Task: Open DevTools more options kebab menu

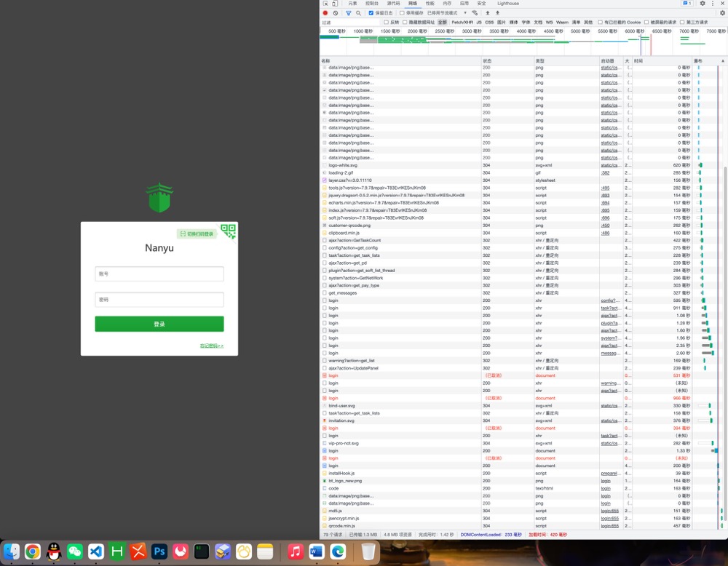Action: (x=713, y=3)
